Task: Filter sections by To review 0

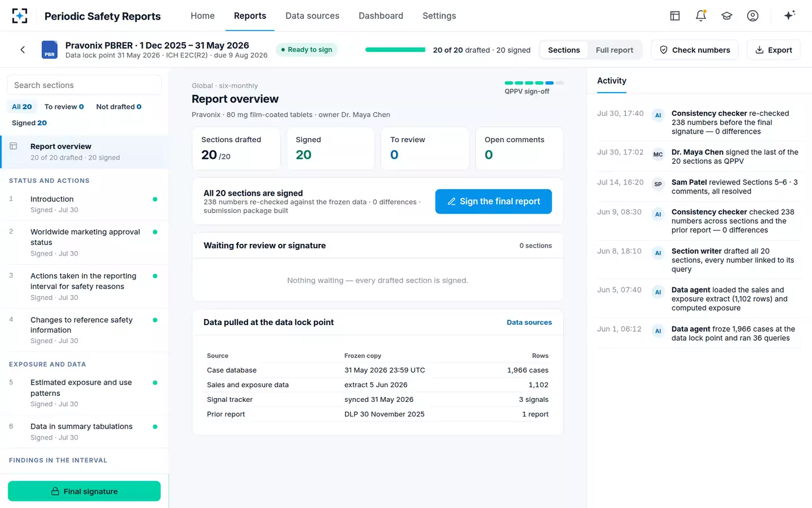Action: (x=64, y=107)
